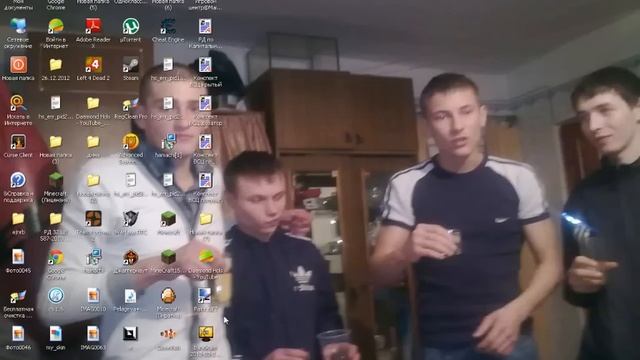Open the Бесплатная очистка shortcut
The image size is (640, 360).
coord(18,296)
